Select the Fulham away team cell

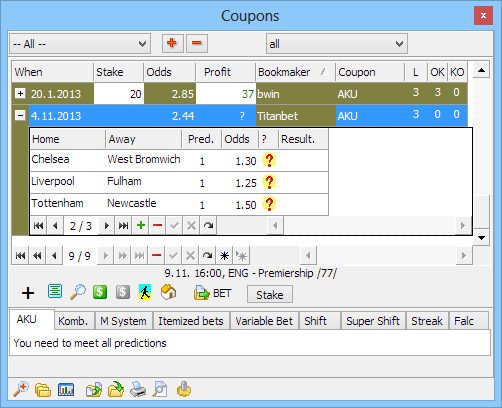coord(144,182)
